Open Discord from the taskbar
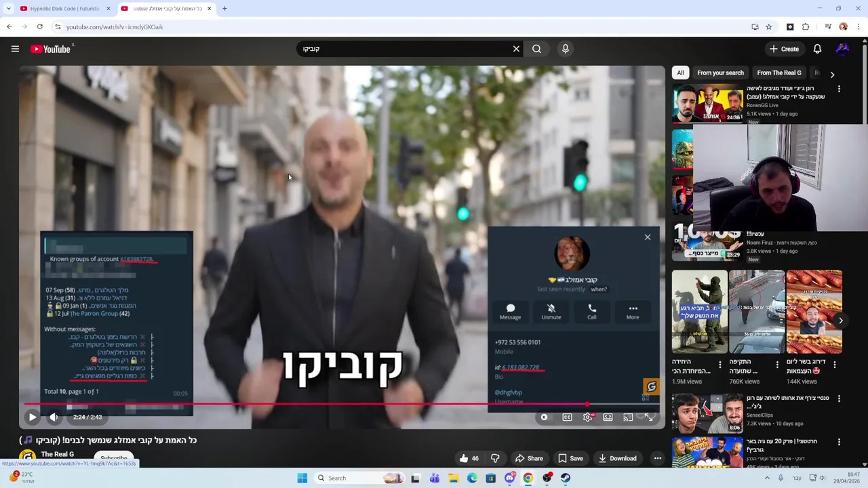This screenshot has height=488, width=868. click(509, 478)
